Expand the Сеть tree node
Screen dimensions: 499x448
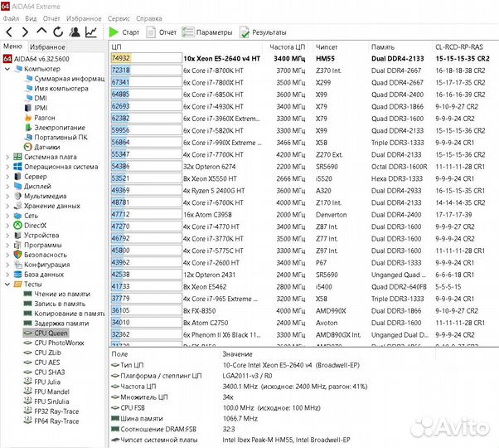[x=7, y=216]
